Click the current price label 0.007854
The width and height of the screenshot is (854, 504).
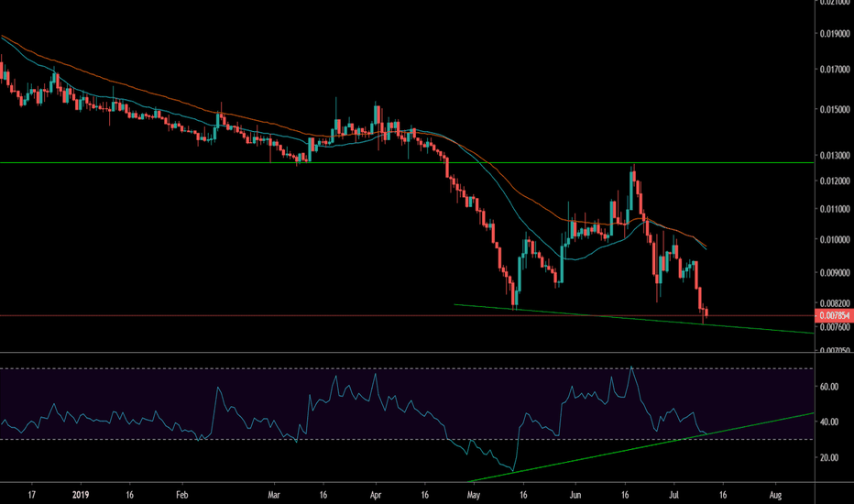pos(834,315)
